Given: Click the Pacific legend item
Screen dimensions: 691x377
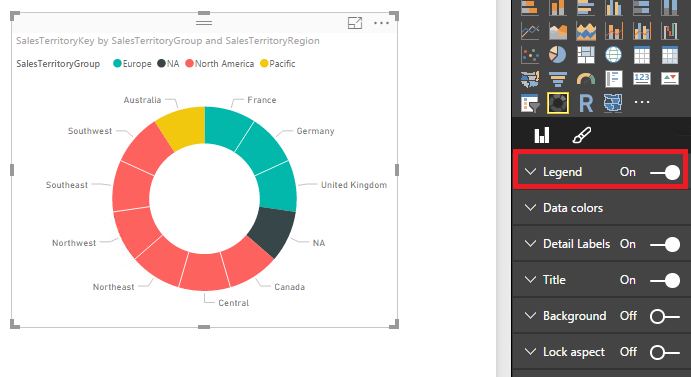Looking at the screenshot, I should pos(278,63).
